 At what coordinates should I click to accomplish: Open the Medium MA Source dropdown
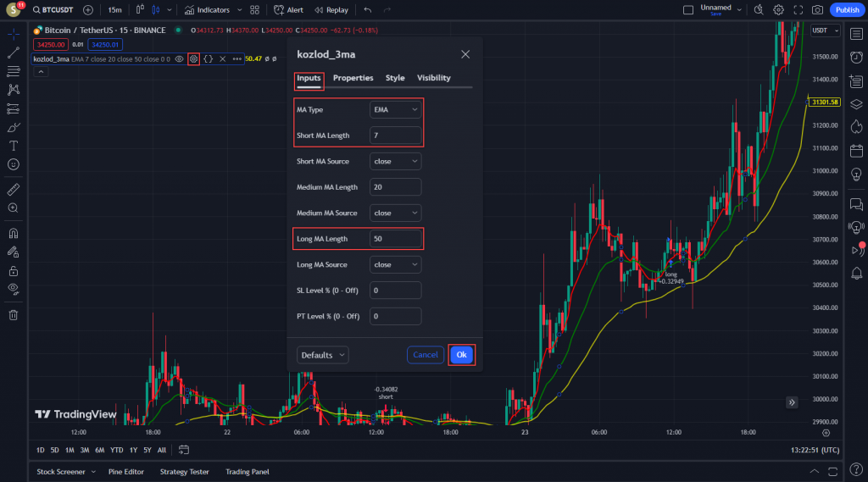[395, 213]
